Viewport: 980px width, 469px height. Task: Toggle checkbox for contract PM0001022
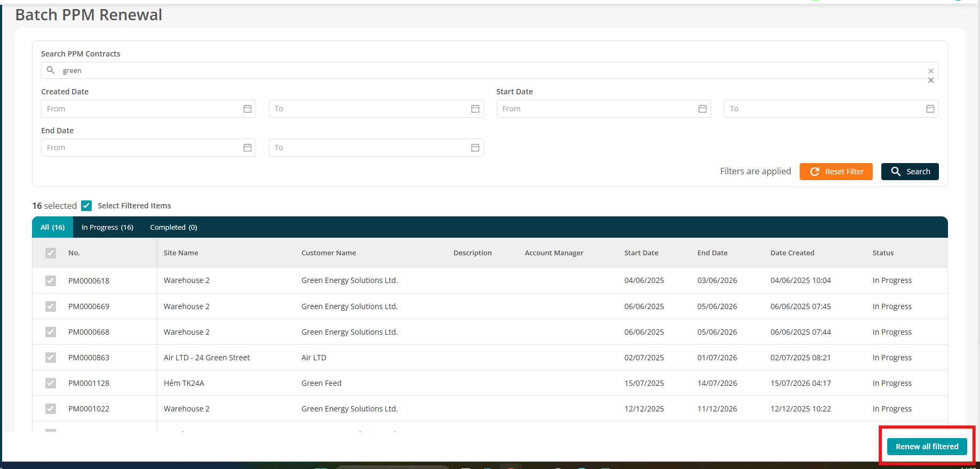(x=51, y=409)
